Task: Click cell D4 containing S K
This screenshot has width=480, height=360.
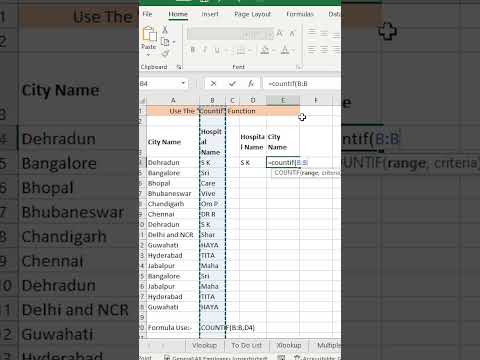Action: coord(253,162)
